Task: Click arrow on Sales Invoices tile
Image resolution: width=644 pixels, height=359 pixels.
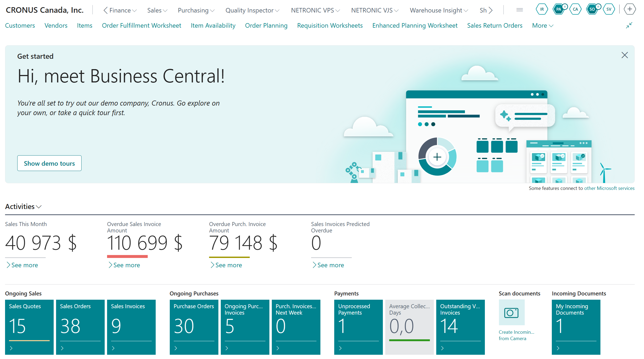Action: (x=113, y=348)
